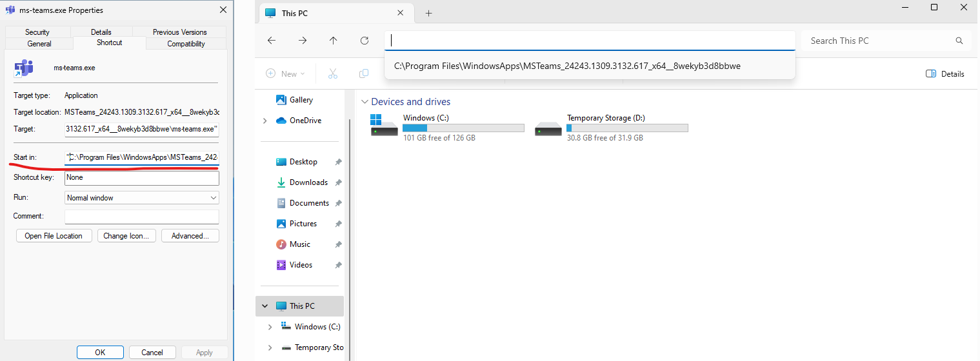Click OK in the Properties dialog
The width and height of the screenshot is (980, 361).
(x=100, y=353)
